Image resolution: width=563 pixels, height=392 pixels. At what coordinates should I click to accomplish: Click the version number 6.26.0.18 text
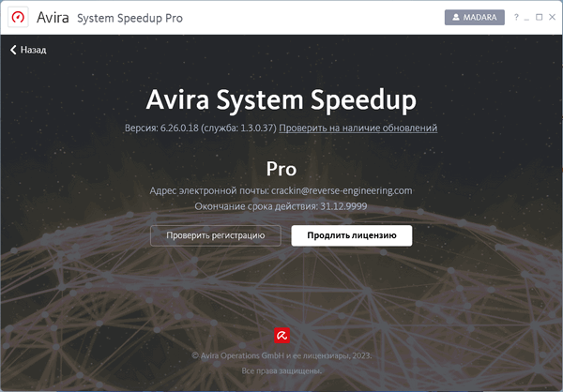click(179, 128)
